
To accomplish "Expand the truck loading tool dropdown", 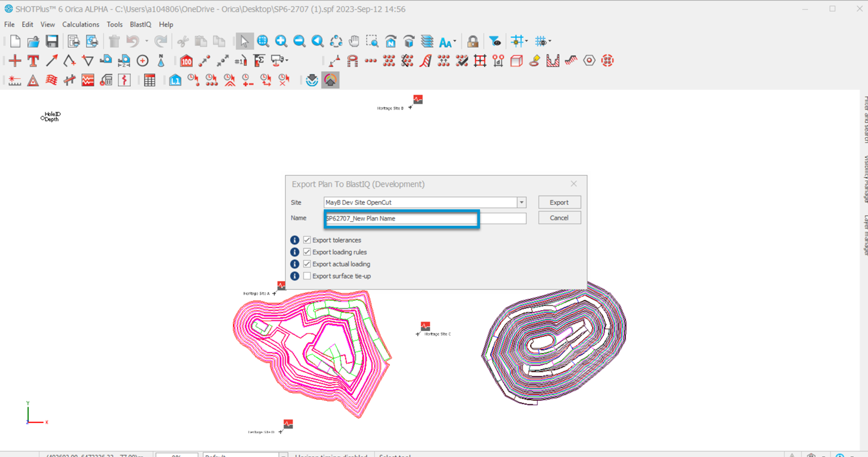I will point(287,61).
